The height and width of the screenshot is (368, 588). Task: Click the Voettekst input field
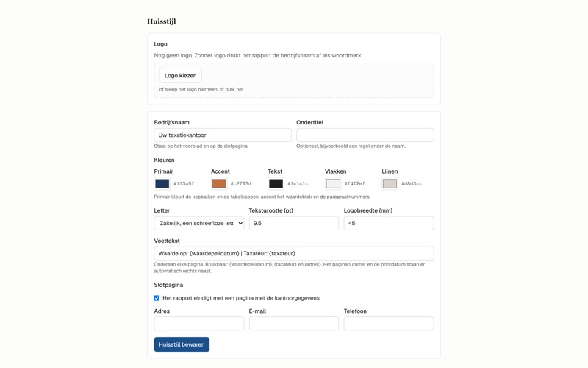(294, 253)
